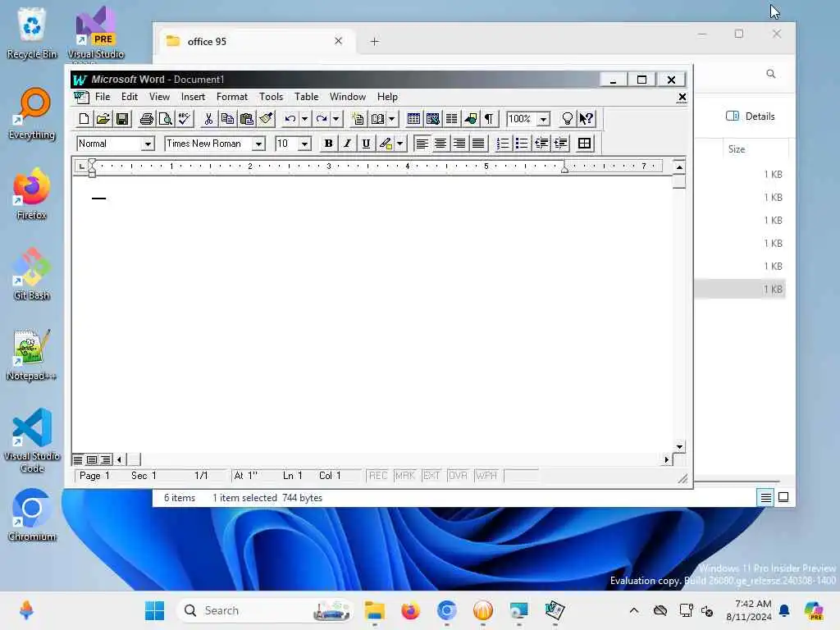Activate the Help pointer tool
840x630 pixels.
(x=586, y=119)
